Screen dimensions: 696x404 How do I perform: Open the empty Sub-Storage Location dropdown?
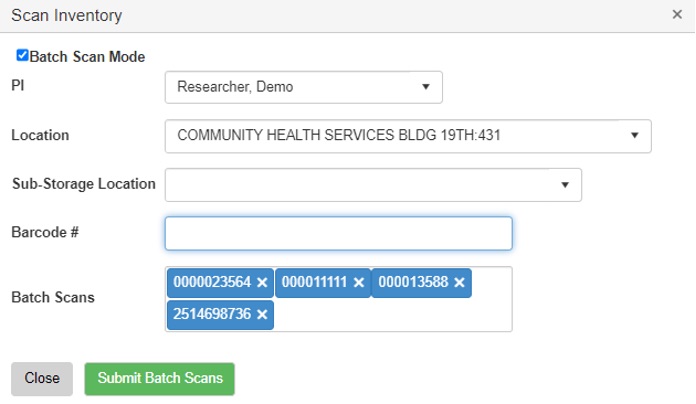point(372,184)
